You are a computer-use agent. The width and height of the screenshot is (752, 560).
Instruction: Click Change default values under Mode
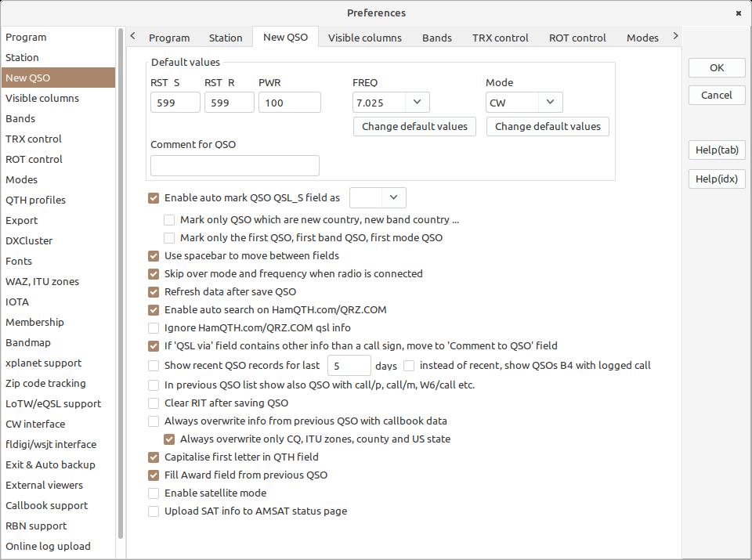click(548, 127)
